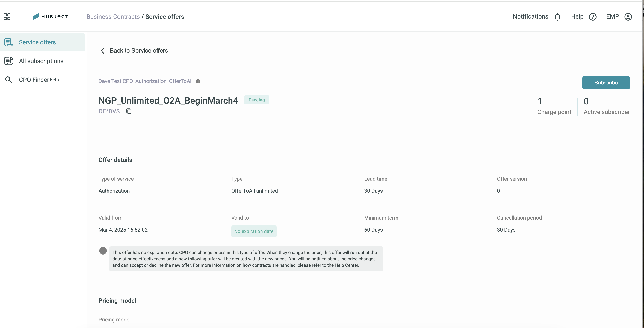Go to Business Contracts breadcrumb
The image size is (644, 328).
point(113,17)
